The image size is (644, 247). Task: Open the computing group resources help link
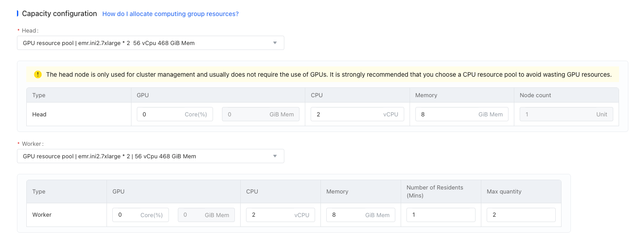[x=170, y=14]
